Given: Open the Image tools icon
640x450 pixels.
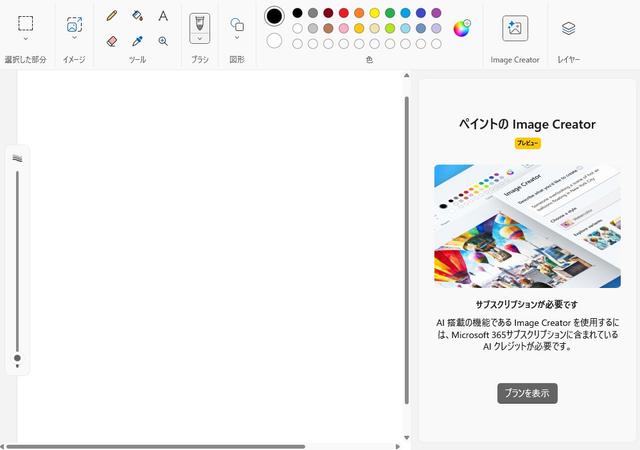Looking at the screenshot, I should click(x=74, y=25).
